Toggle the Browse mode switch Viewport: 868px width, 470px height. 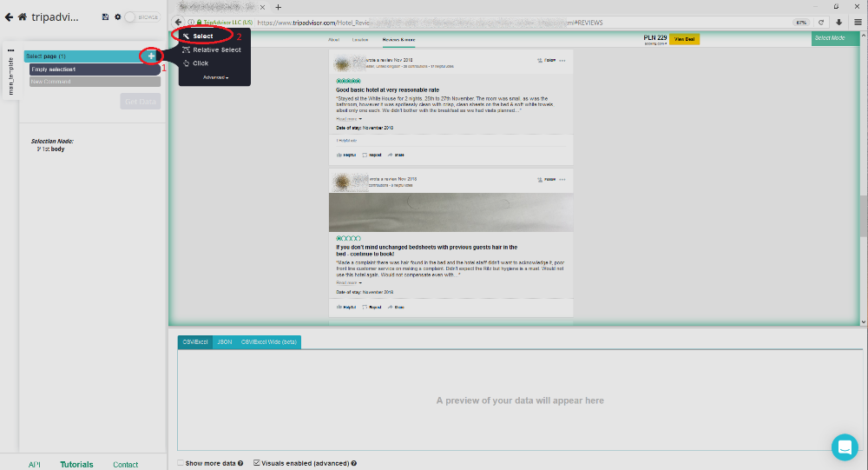point(142,17)
